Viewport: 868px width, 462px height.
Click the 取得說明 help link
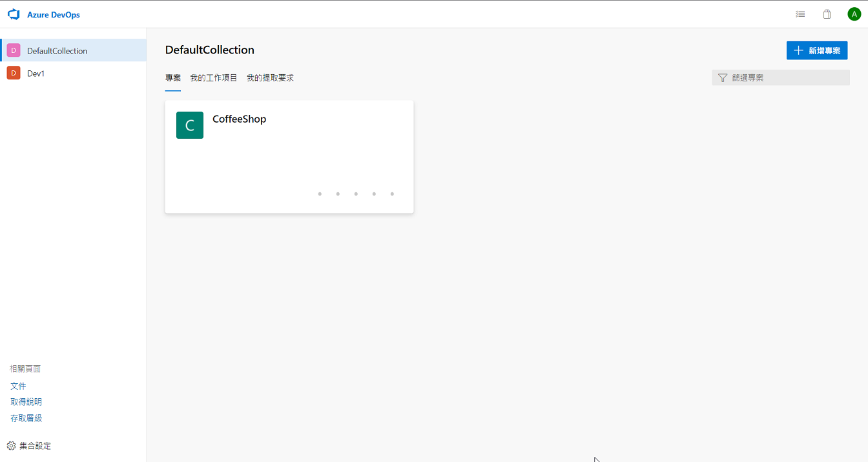(26, 401)
